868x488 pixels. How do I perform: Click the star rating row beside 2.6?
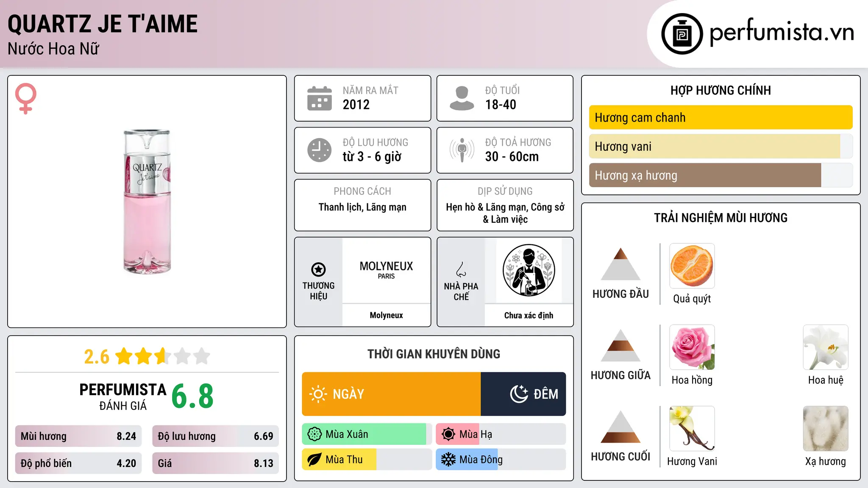(x=163, y=356)
